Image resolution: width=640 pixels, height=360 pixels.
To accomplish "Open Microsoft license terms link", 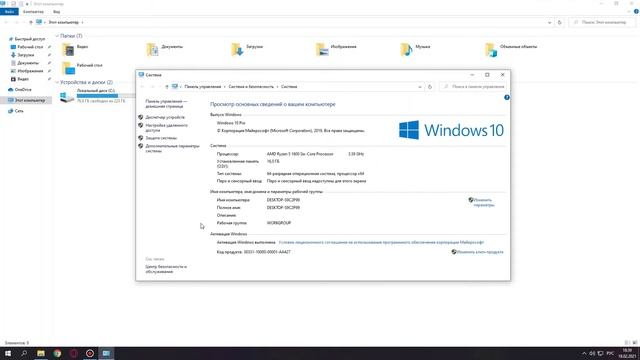I will point(381,242).
